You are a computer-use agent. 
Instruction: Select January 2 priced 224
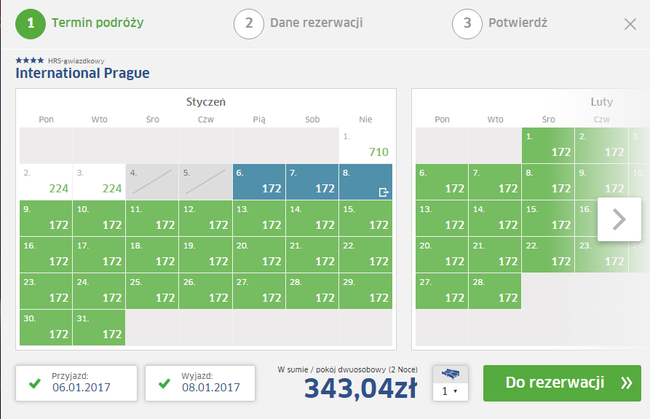click(46, 182)
